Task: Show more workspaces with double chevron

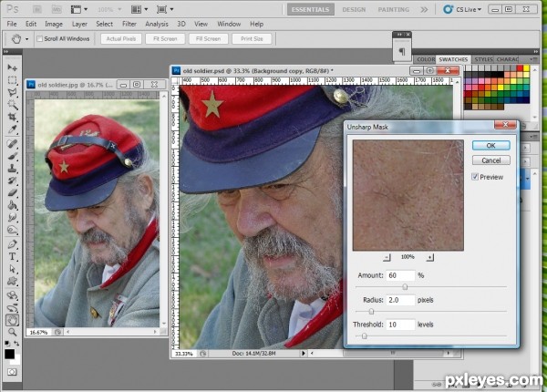Action: coord(424,9)
